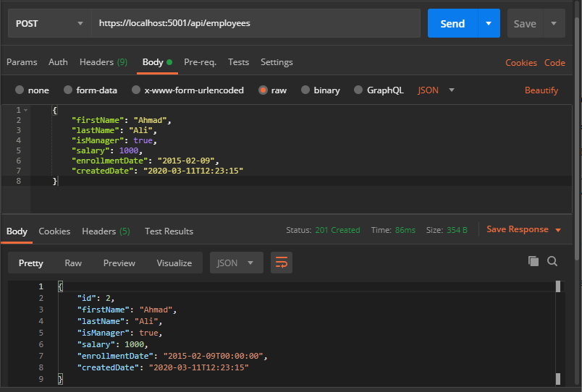
Task: Select the none body type radio
Action: [20, 90]
